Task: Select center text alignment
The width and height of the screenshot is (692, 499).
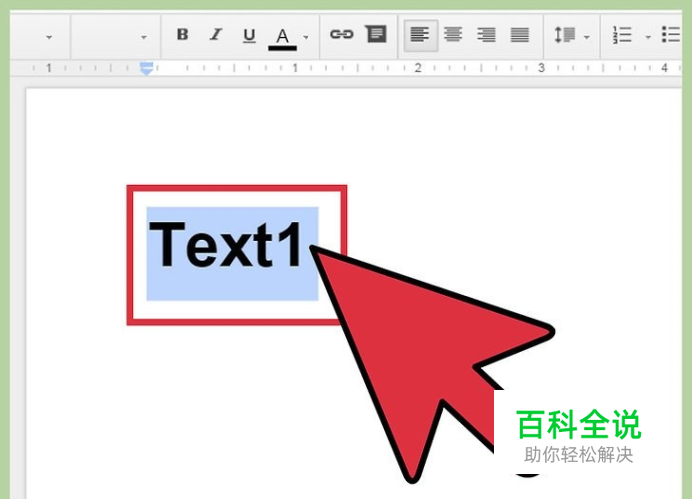Action: pos(453,34)
